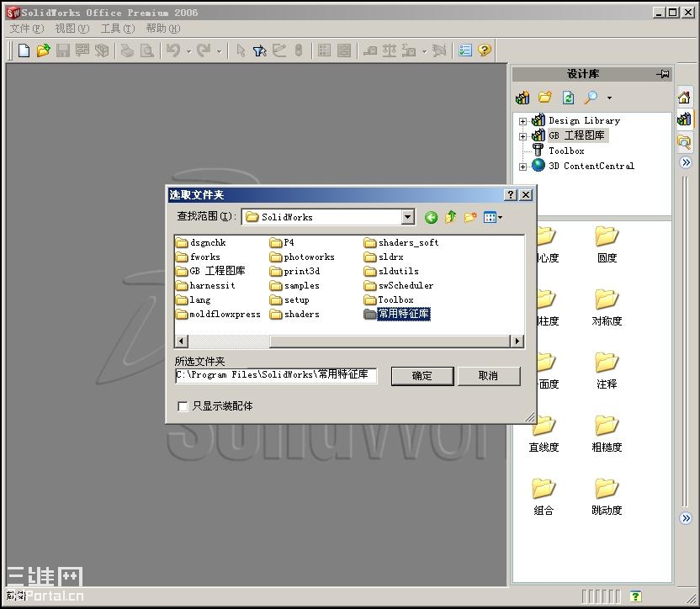Open the 粗糙度 folder in library pane
The image size is (700, 609).
(x=607, y=433)
